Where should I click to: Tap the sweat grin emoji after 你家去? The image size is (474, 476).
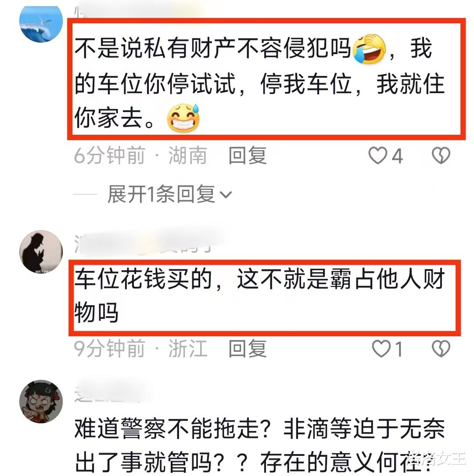183,118
